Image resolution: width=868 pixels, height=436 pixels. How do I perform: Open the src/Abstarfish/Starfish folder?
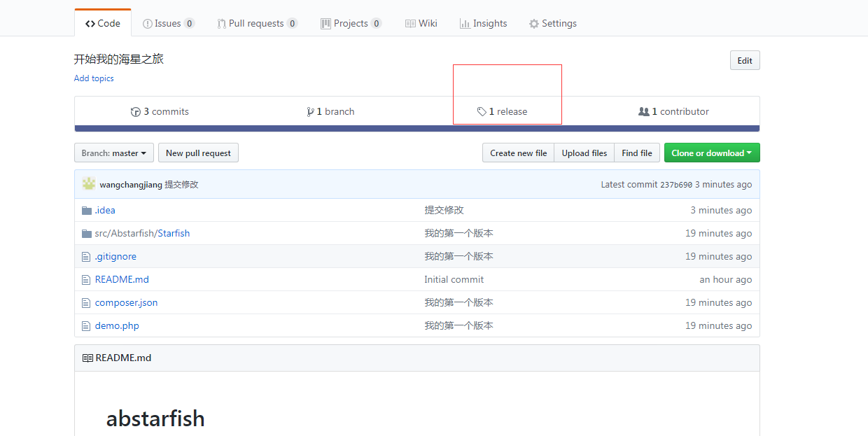[x=142, y=233]
